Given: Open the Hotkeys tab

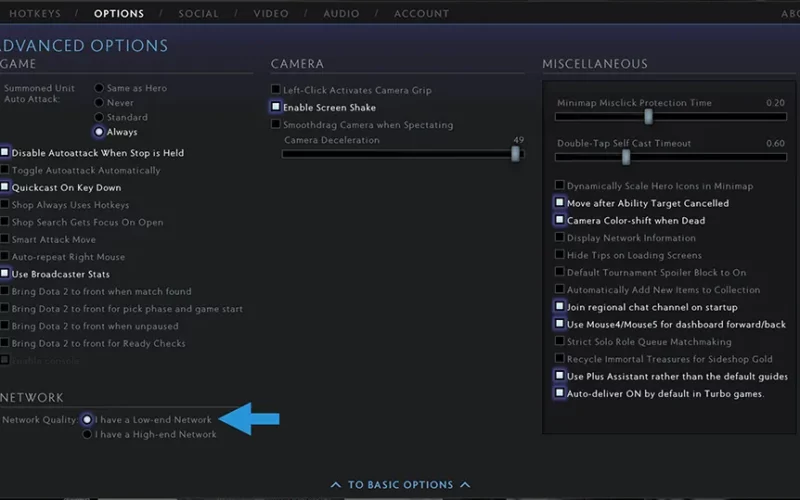Looking at the screenshot, I should click(35, 13).
